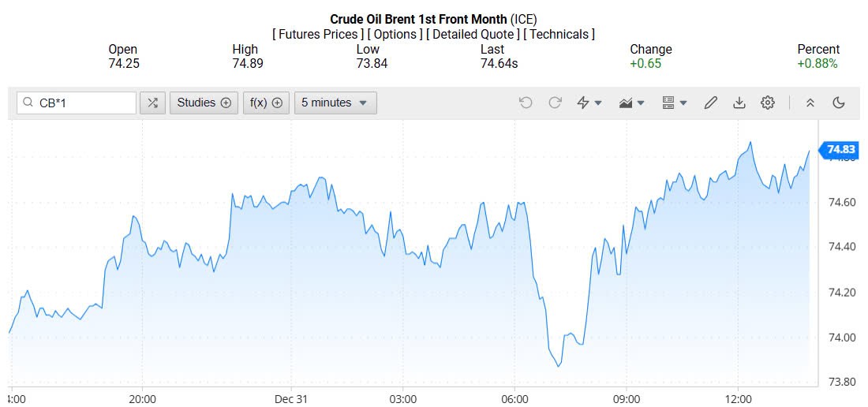Open the chart type dropdown
Viewport: 868px width, 407px height.
point(632,103)
